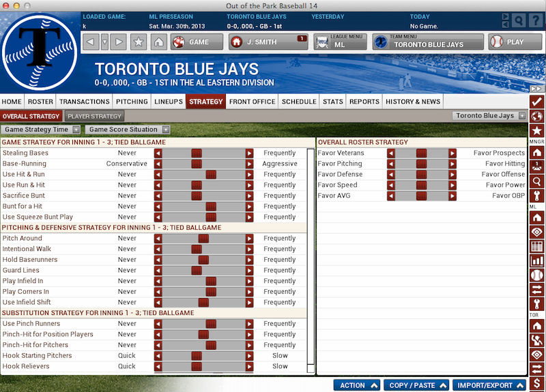The image size is (546, 392).
Task: Decrease Pitch Around with its left arrow
Action: (x=158, y=239)
